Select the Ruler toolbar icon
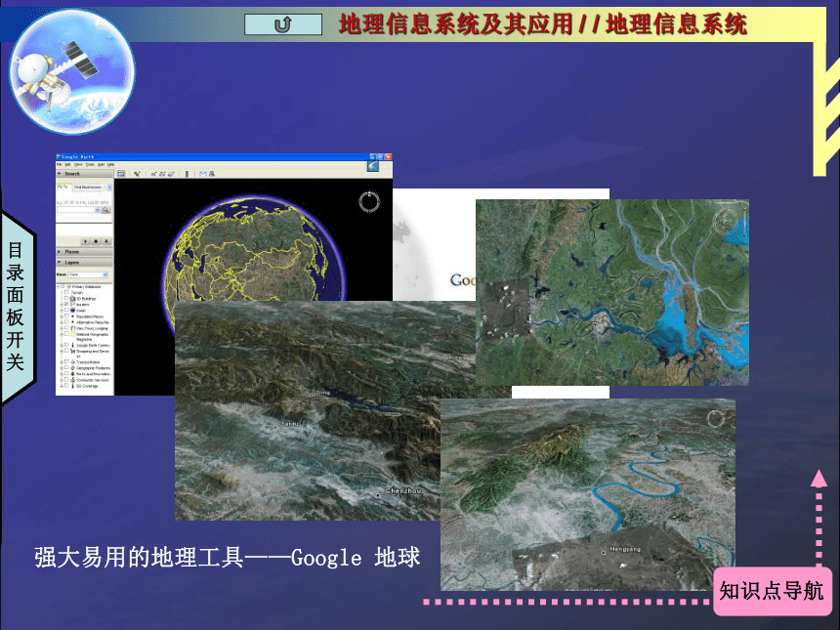Image resolution: width=840 pixels, height=630 pixels. click(x=187, y=174)
